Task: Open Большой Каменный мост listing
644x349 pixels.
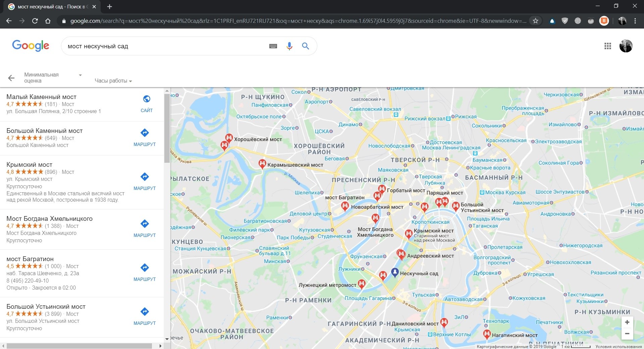Action: click(44, 131)
